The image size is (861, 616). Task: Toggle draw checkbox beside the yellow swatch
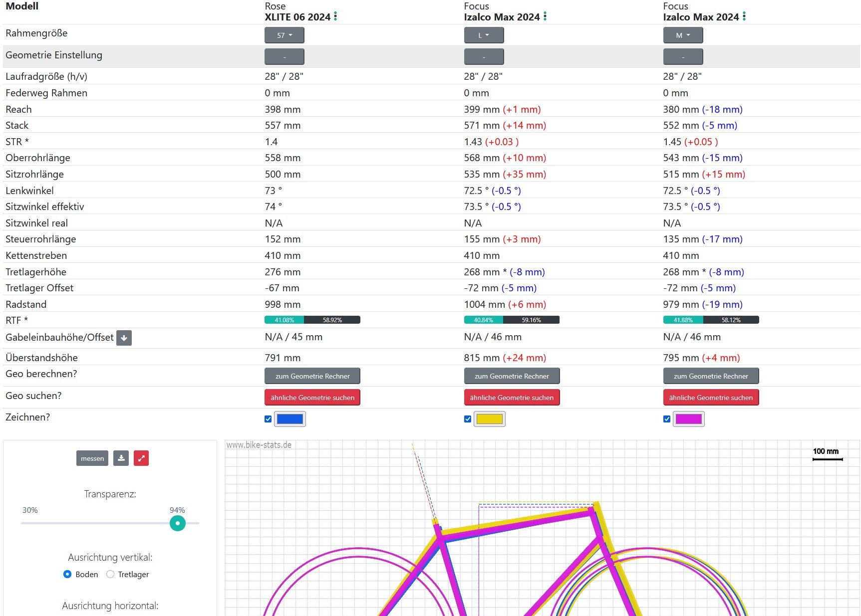point(468,419)
